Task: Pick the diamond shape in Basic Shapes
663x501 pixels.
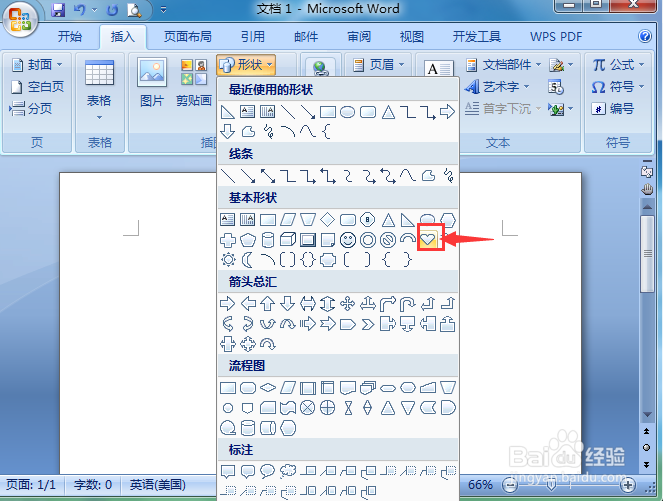Action: [327, 220]
